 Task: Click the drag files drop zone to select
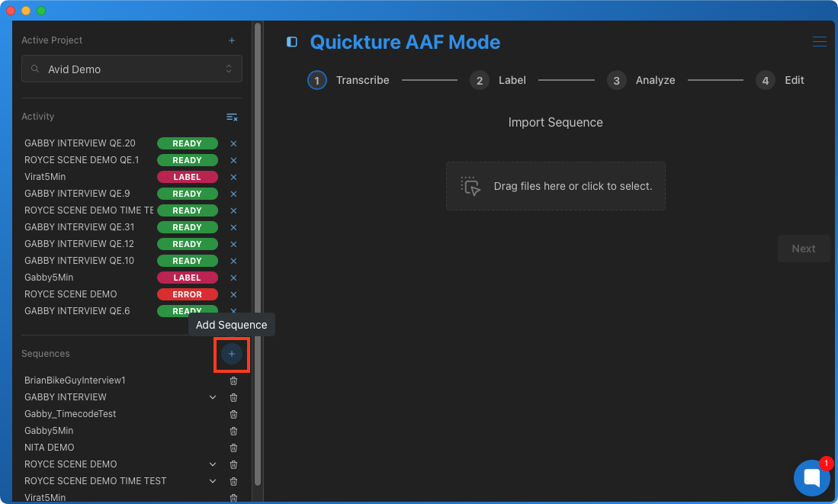click(555, 186)
